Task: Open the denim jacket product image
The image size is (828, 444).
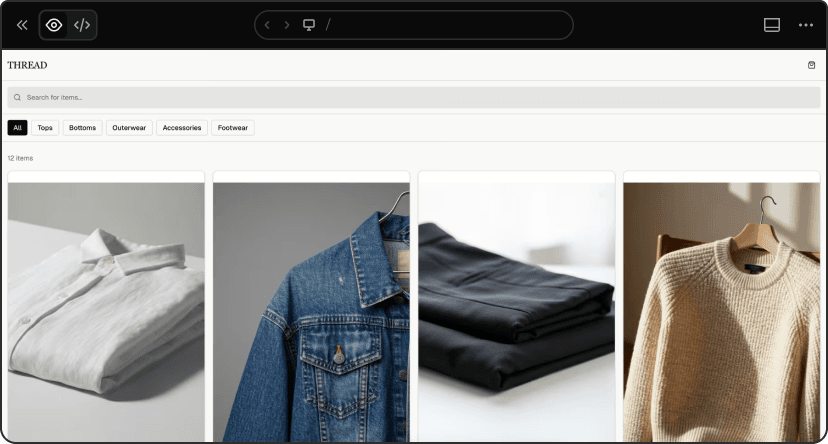Action: pyautogui.click(x=311, y=310)
